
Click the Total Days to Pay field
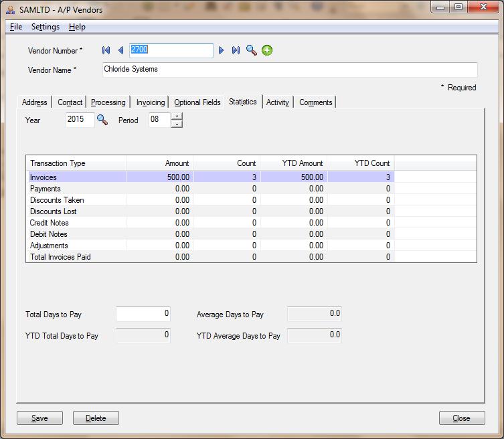143,314
